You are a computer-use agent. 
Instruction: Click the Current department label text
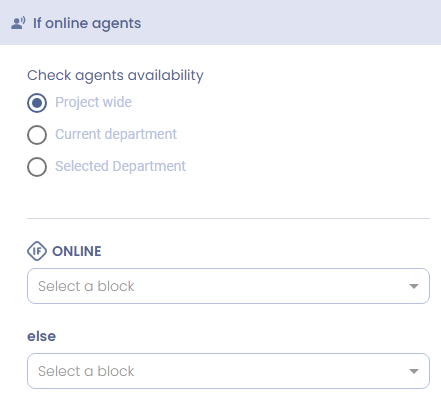pyautogui.click(x=116, y=134)
